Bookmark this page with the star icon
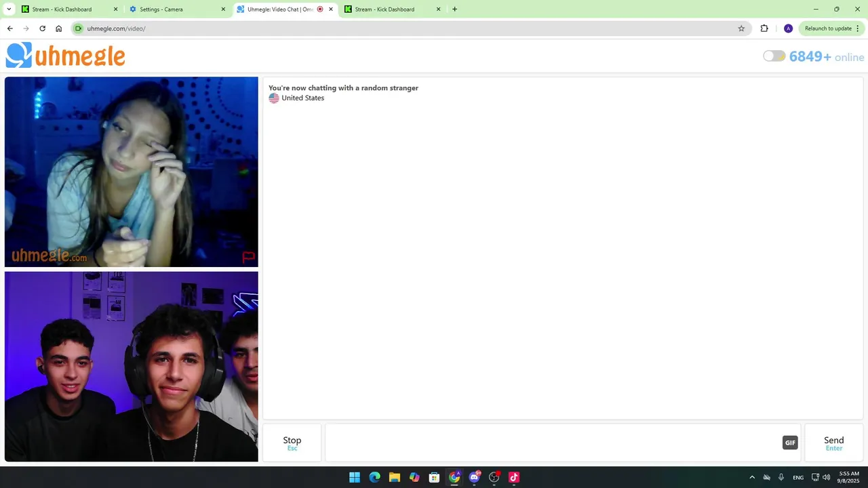Image resolution: width=868 pixels, height=488 pixels. [x=741, y=28]
